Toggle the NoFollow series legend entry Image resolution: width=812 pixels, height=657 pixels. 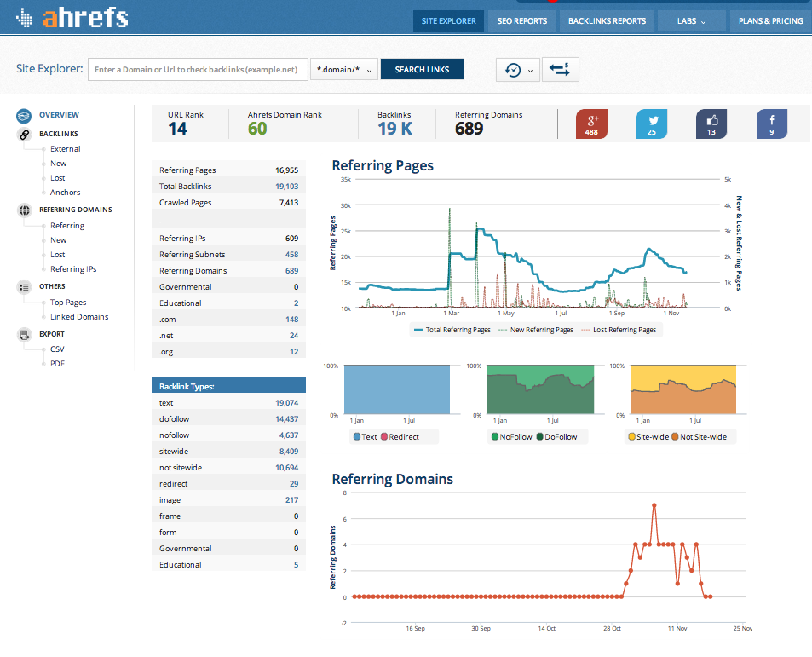(511, 437)
